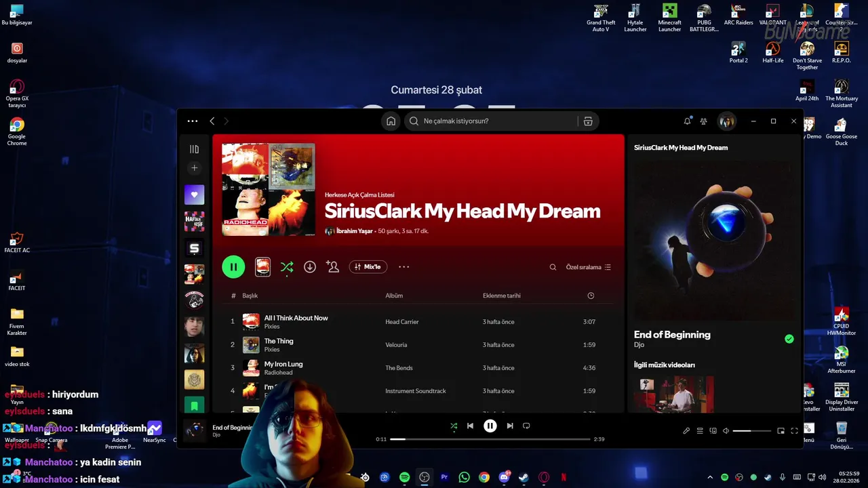
Task: Open Spotify notifications bell
Action: tap(687, 121)
